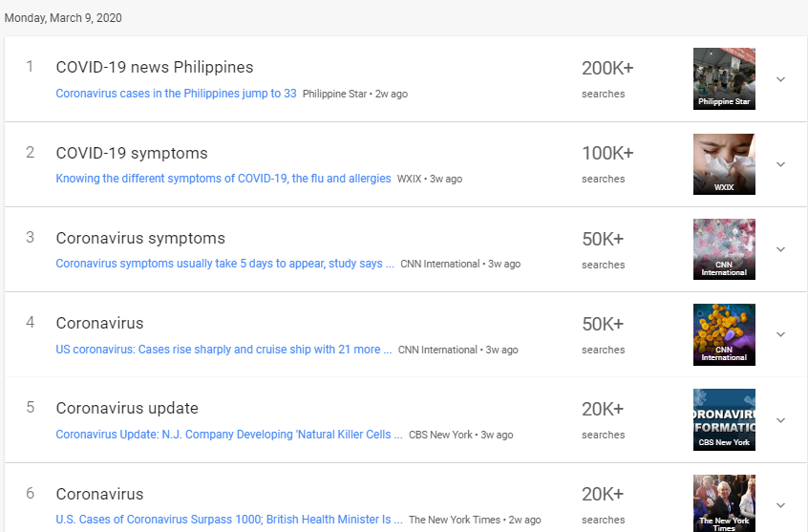
Task: Open the CNN International virus thumbnail in row 3
Action: pyautogui.click(x=724, y=249)
